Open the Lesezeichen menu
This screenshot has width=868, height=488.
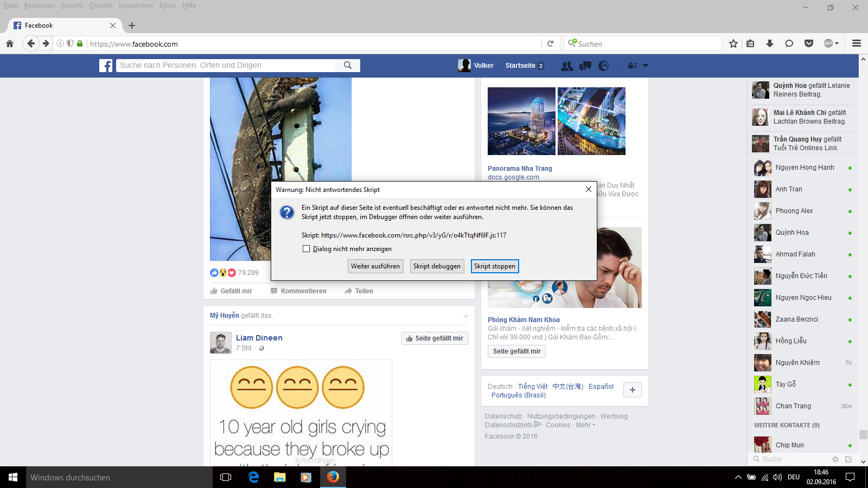[x=136, y=5]
